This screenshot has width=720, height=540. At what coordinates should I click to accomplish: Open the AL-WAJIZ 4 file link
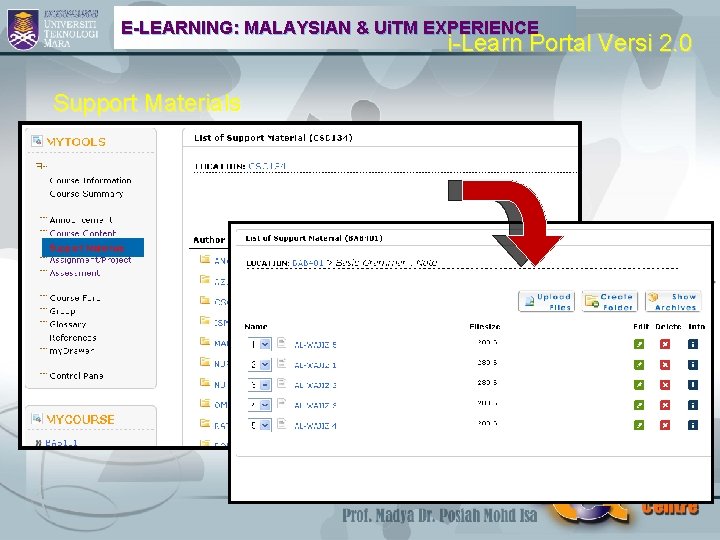[315, 426]
